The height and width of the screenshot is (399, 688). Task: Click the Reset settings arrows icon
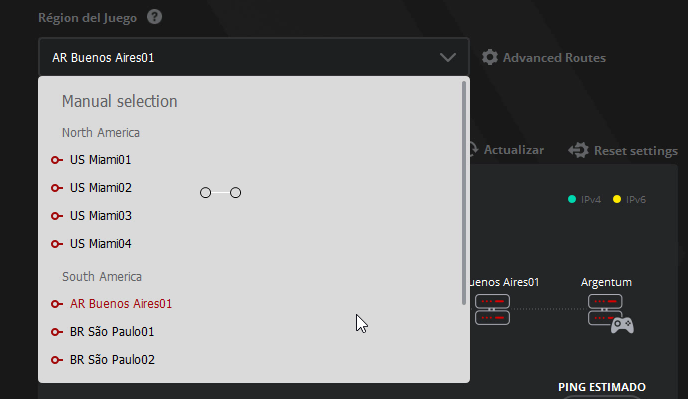pyautogui.click(x=578, y=150)
